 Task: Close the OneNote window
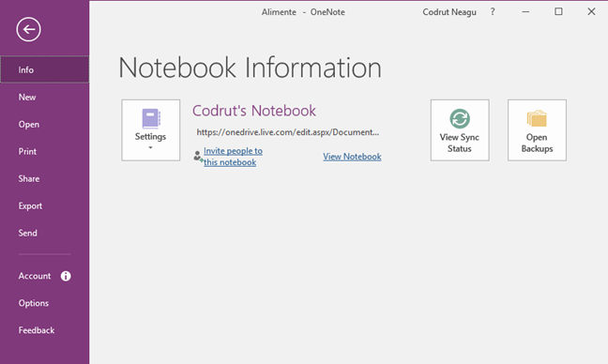[591, 11]
